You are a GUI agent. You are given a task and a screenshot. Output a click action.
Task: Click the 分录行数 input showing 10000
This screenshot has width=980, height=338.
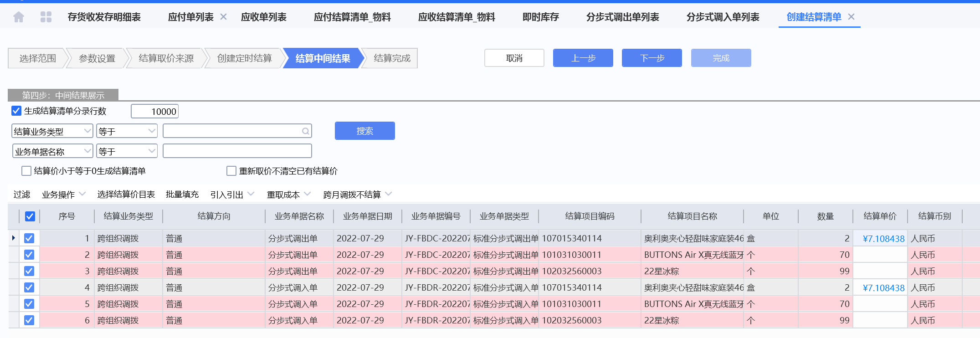click(154, 112)
